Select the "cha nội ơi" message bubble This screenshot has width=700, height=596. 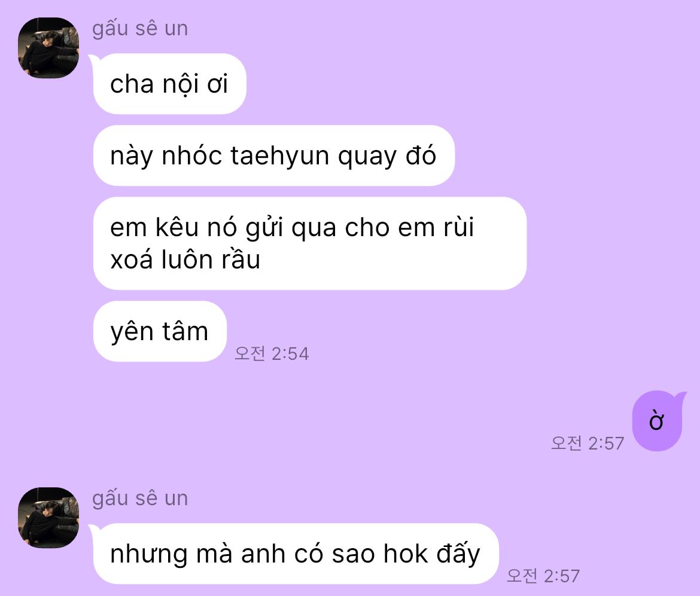(170, 84)
